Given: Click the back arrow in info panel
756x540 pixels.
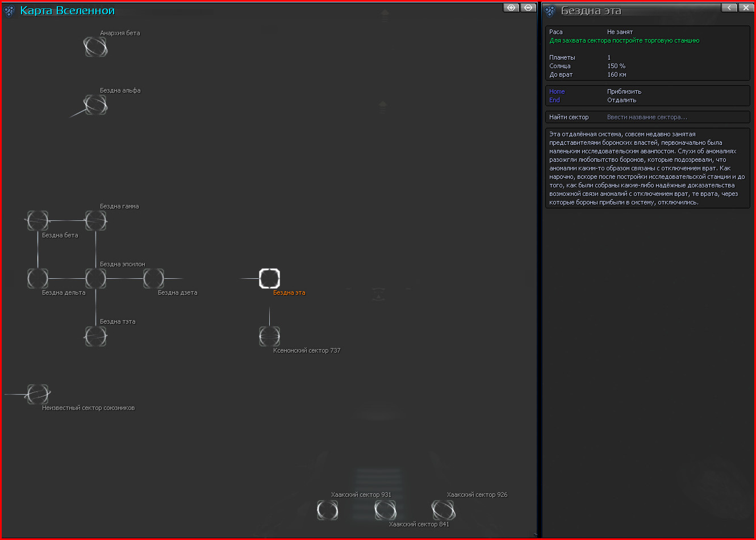Looking at the screenshot, I should coord(729,7).
